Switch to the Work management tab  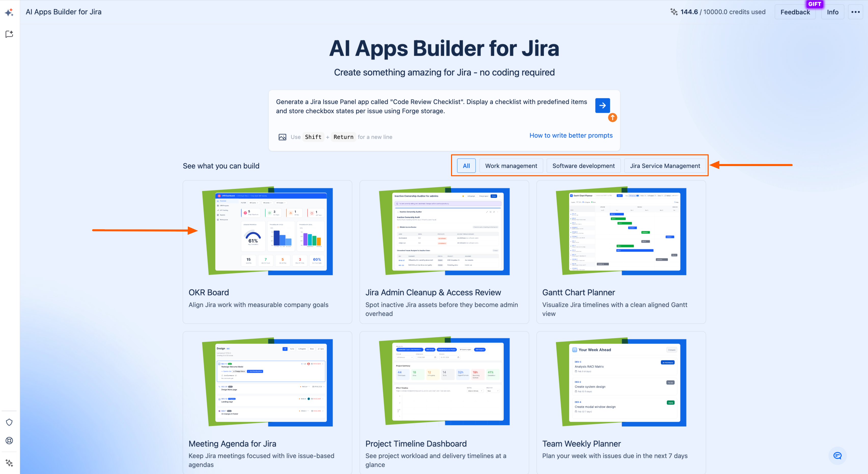point(511,166)
